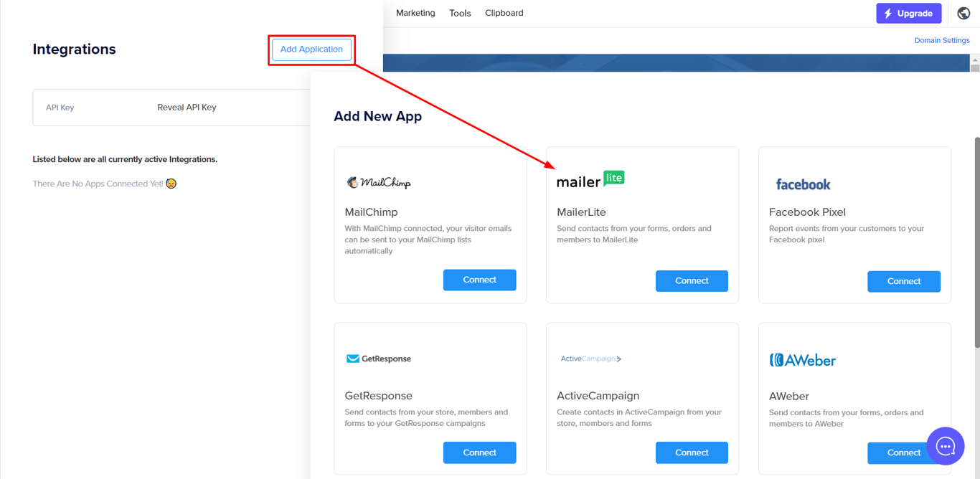Click the Facebook logo
Image resolution: width=980 pixels, height=479 pixels.
click(x=803, y=184)
